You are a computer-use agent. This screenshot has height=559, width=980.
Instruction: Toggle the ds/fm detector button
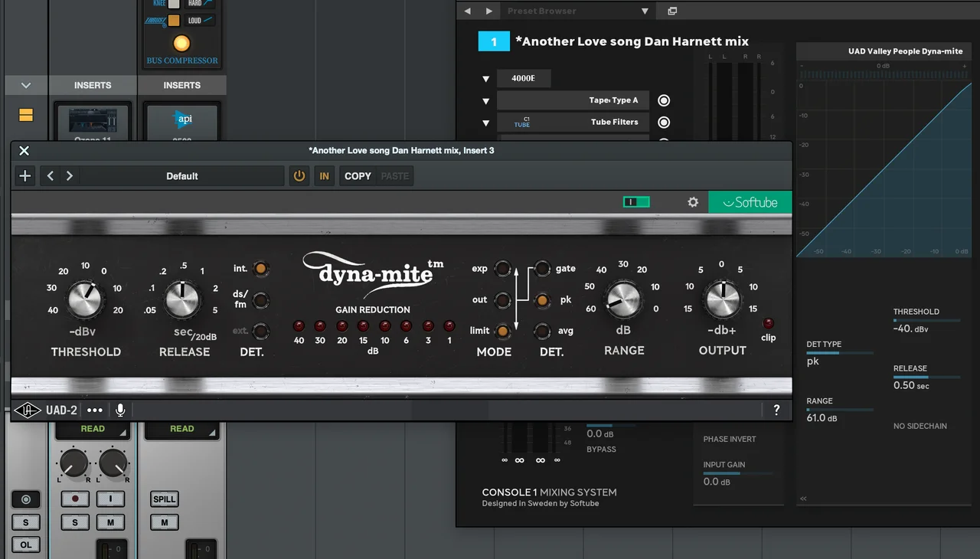[261, 300]
